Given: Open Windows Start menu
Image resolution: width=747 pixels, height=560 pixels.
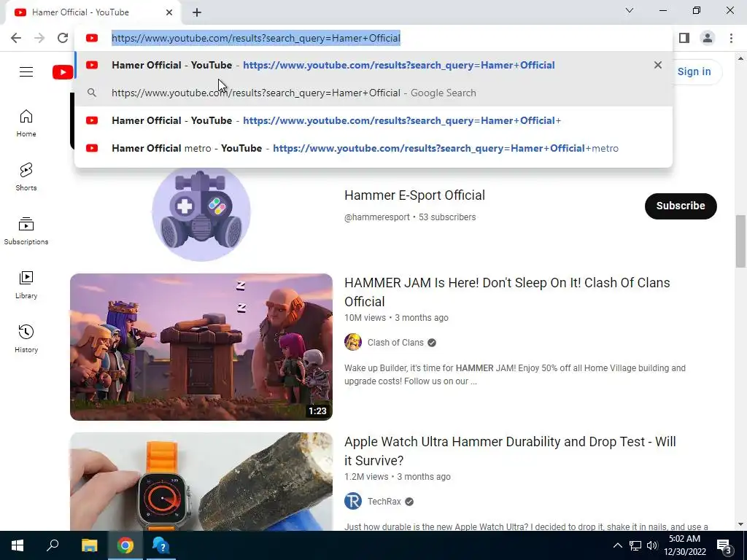Looking at the screenshot, I should pos(18,545).
